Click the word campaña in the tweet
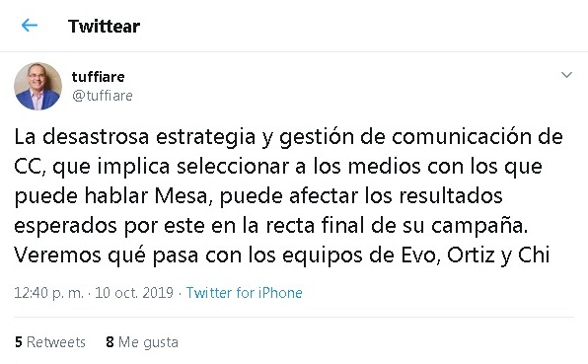Viewport: 588px width, 364px height. pos(477,226)
